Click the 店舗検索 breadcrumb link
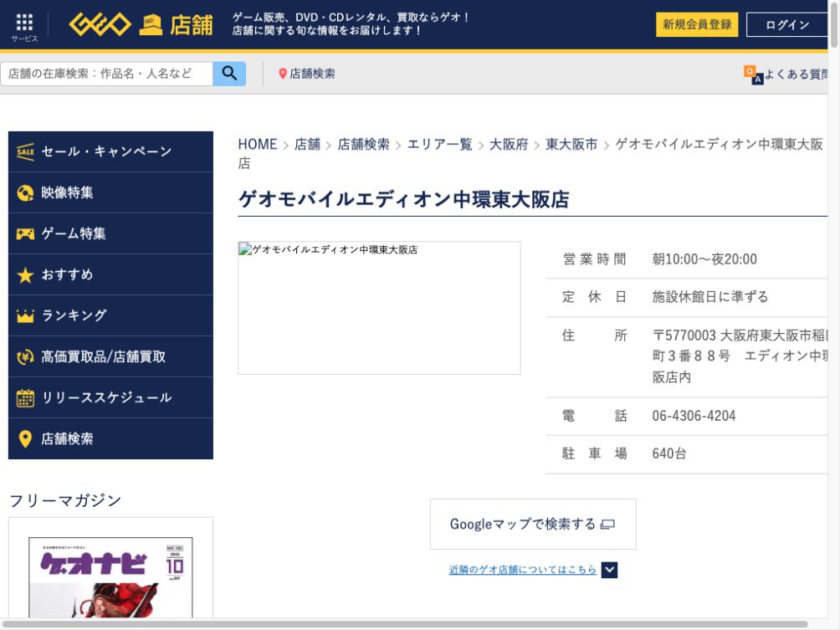Screen dimensions: 840x630 click(x=364, y=145)
